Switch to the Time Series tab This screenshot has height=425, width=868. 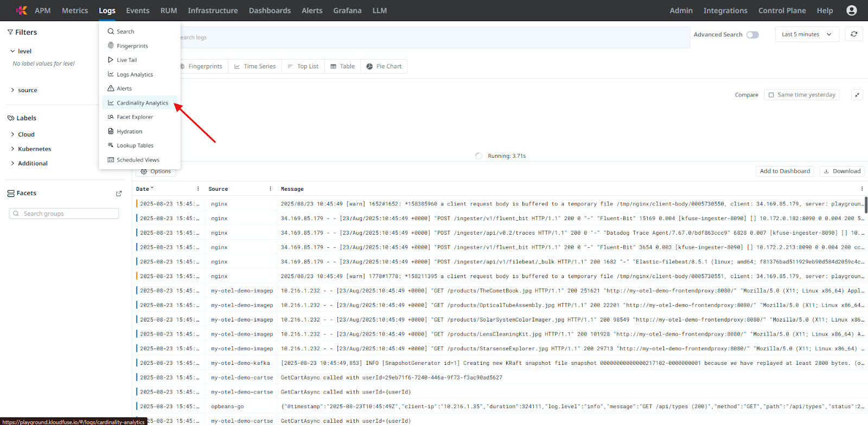pos(255,66)
